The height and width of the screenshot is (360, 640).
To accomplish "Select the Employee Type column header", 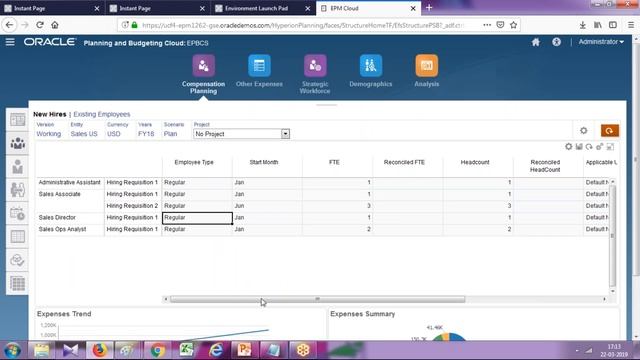I will pyautogui.click(x=194, y=162).
